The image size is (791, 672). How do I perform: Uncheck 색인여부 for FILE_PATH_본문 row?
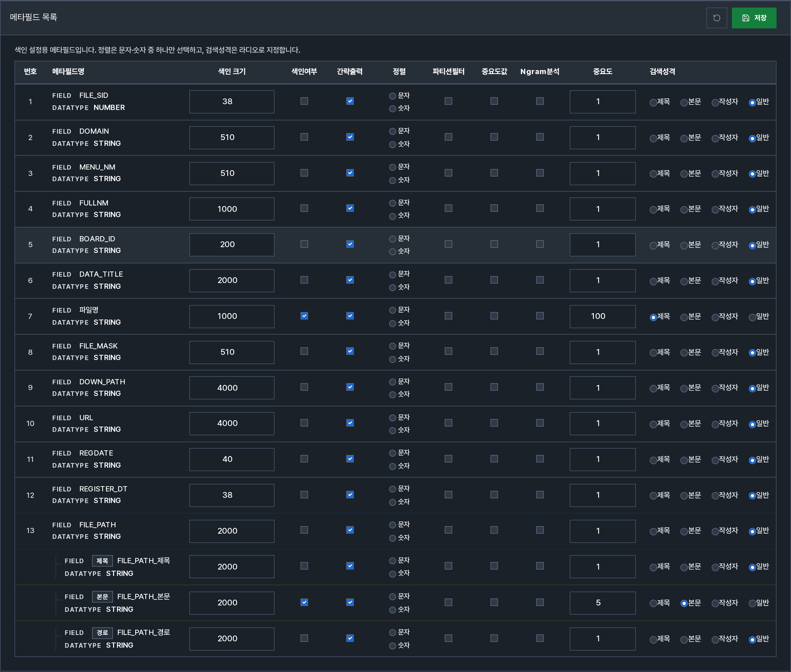304,602
